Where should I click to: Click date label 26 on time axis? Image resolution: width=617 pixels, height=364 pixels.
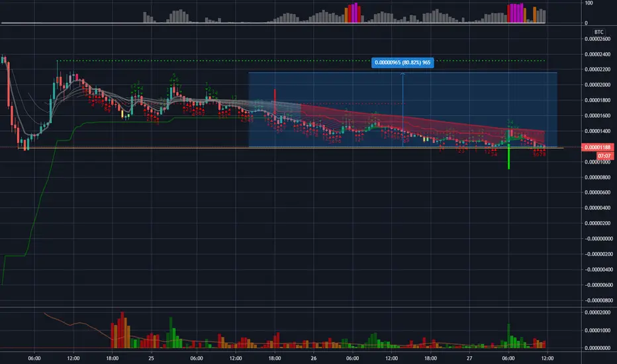click(314, 359)
